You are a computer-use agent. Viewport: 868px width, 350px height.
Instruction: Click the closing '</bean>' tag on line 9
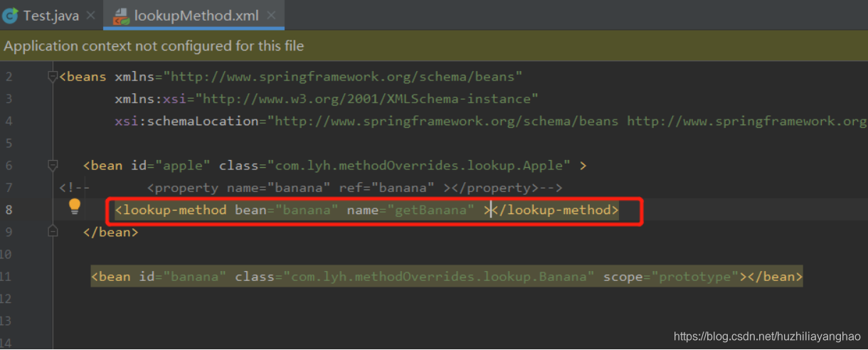(x=110, y=232)
